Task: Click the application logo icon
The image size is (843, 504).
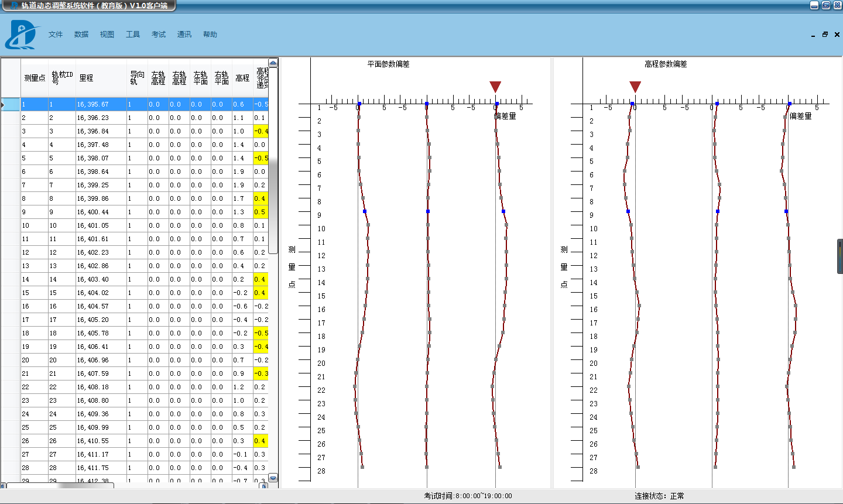Action: [22, 35]
